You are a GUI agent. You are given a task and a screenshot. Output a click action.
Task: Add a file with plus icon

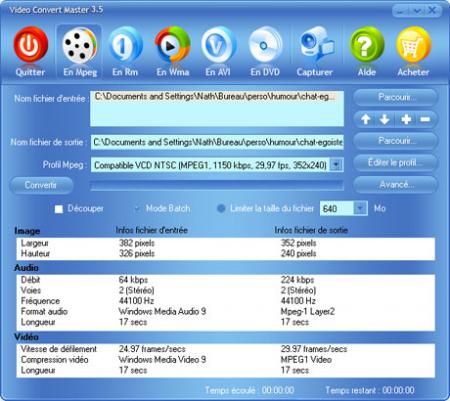click(x=406, y=119)
